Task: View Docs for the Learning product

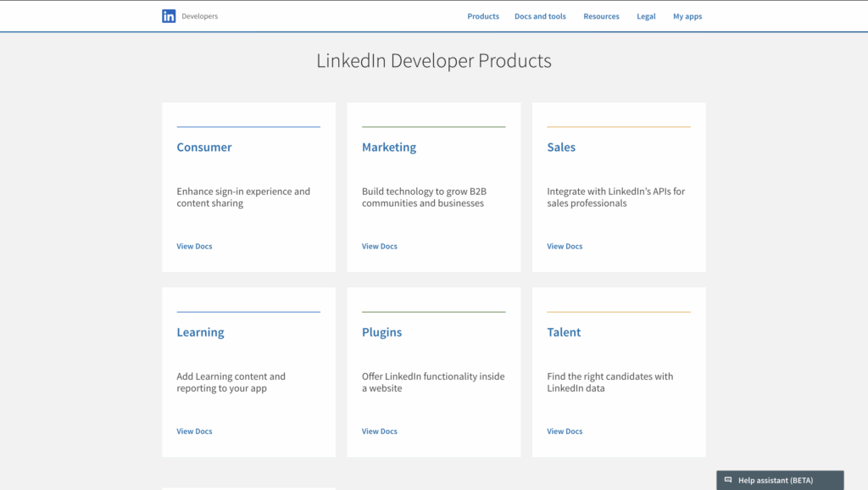Action: tap(194, 431)
